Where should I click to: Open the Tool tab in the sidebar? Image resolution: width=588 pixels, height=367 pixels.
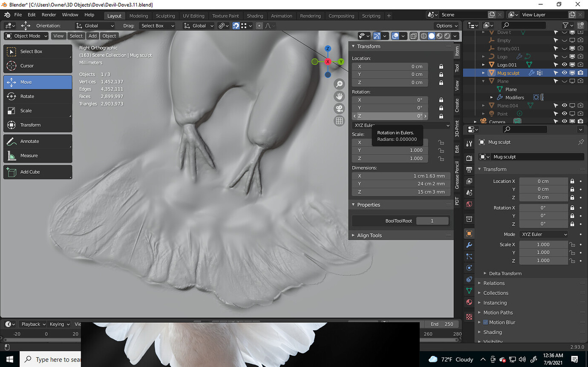[457, 68]
